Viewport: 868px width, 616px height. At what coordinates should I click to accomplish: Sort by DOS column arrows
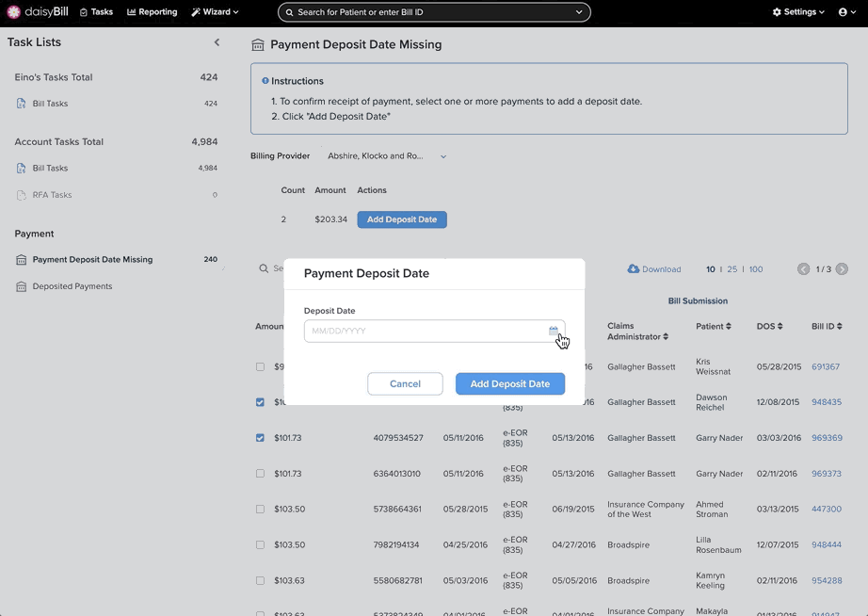[x=780, y=326]
